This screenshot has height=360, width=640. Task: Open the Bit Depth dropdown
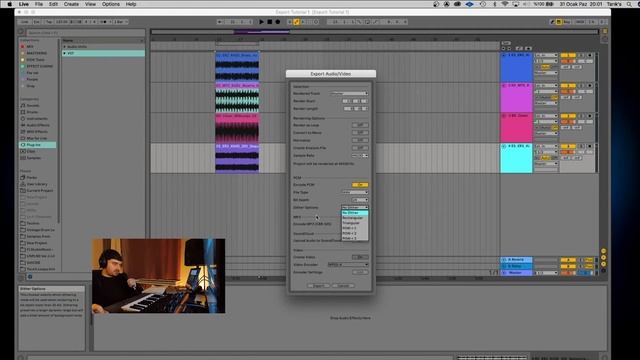pyautogui.click(x=360, y=200)
